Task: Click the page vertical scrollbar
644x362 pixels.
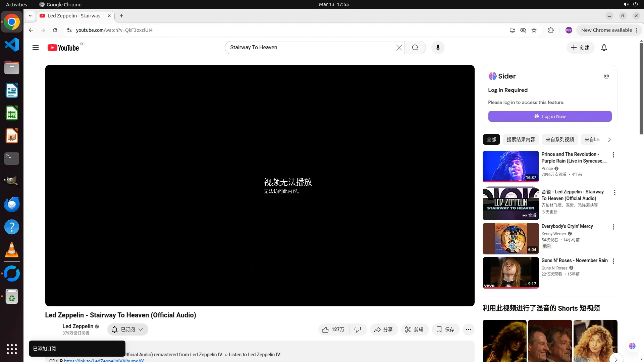Action: click(x=641, y=89)
